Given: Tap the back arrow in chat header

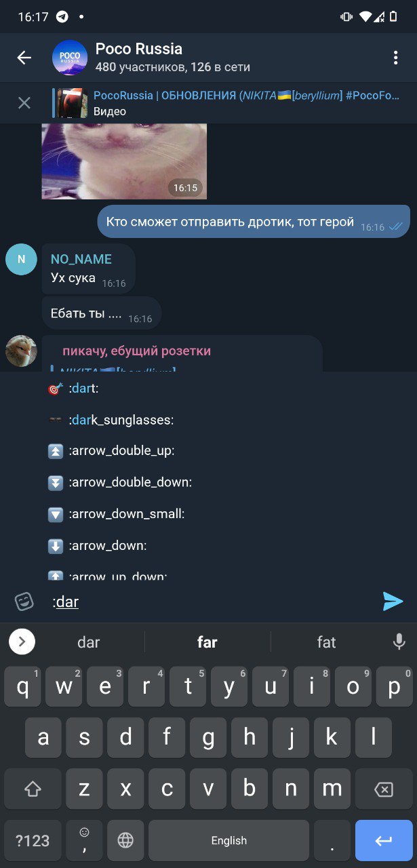Looking at the screenshot, I should (x=24, y=58).
